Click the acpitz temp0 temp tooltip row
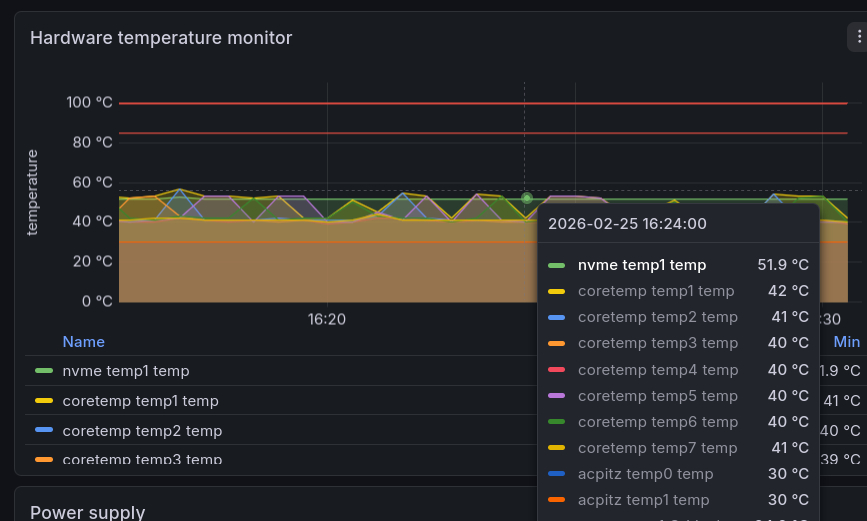The width and height of the screenshot is (867, 521). click(678, 474)
